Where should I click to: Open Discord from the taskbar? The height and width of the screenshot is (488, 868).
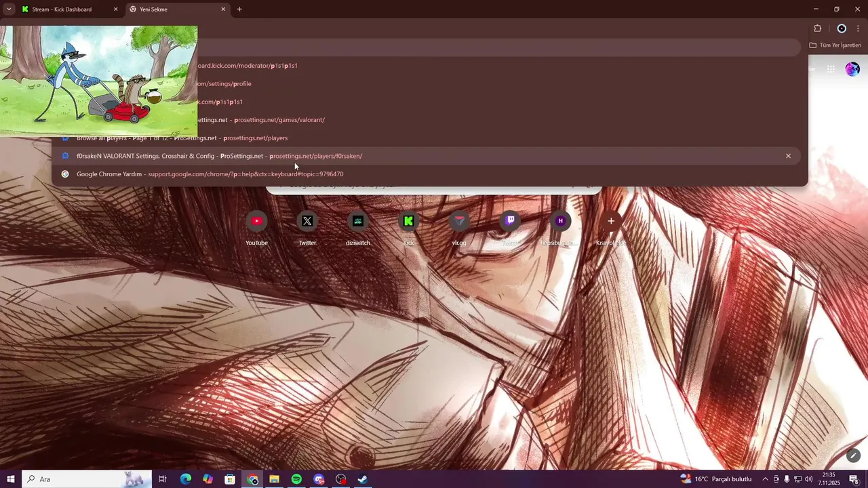click(319, 479)
